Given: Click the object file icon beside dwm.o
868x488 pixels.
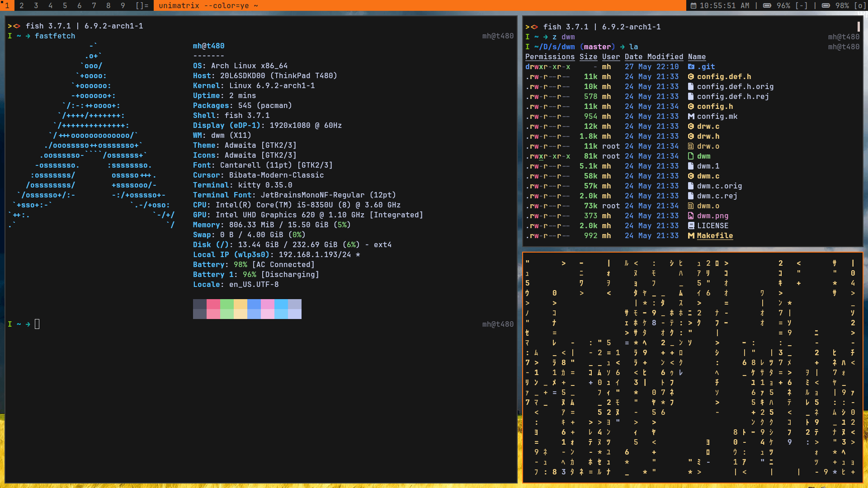Looking at the screenshot, I should (x=691, y=206).
